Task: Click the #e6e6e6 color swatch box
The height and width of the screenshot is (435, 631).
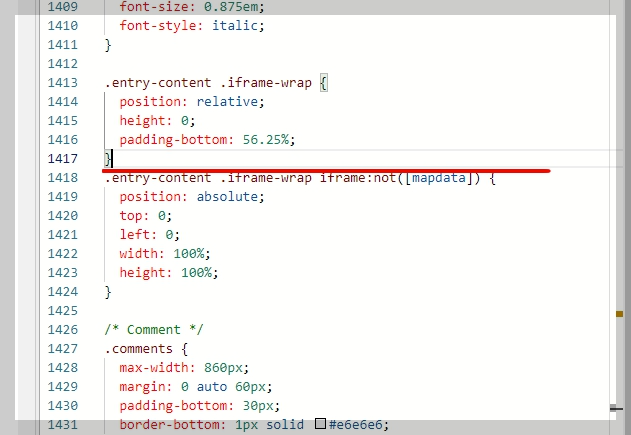Action: pyautogui.click(x=320, y=423)
